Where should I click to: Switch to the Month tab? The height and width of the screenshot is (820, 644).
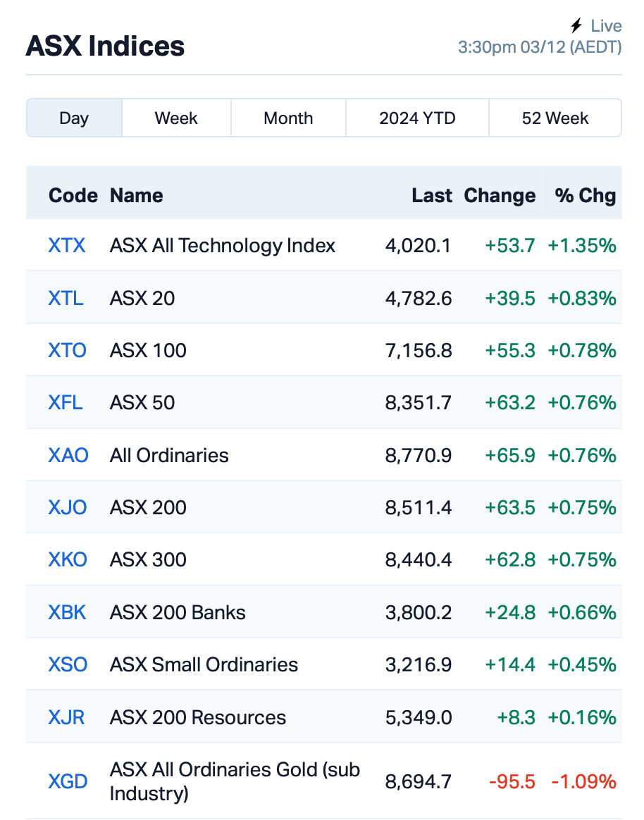click(x=288, y=118)
